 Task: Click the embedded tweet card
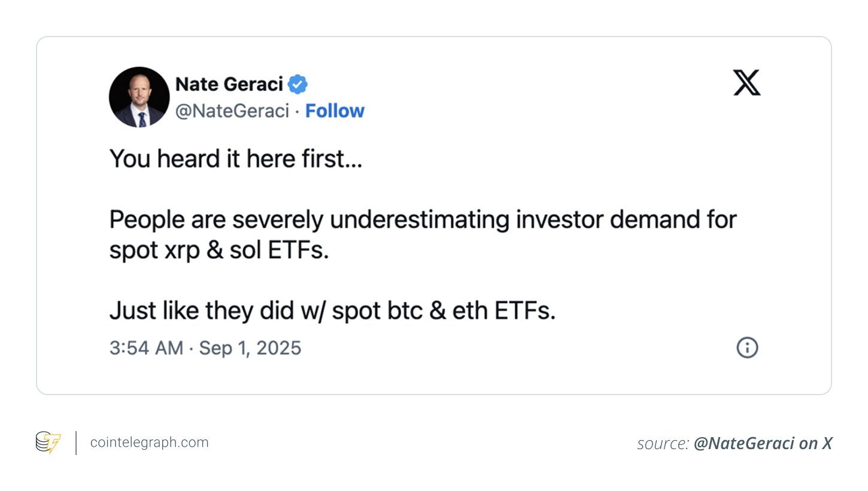[x=434, y=216]
